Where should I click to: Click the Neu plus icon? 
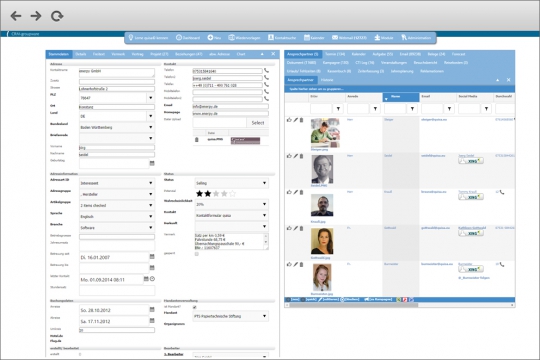pyautogui.click(x=210, y=38)
